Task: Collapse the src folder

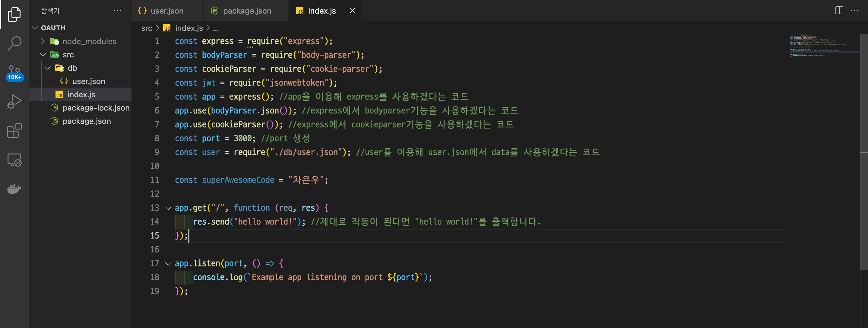Action: click(x=43, y=55)
